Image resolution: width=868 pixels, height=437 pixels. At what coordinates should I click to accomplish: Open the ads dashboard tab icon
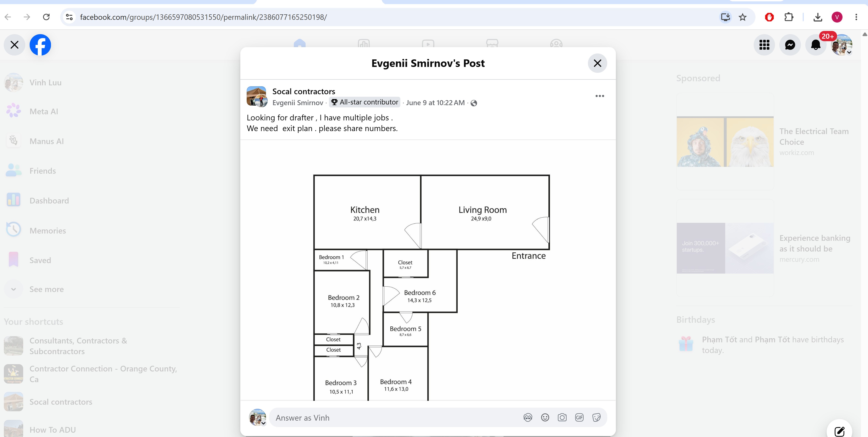pos(364,45)
